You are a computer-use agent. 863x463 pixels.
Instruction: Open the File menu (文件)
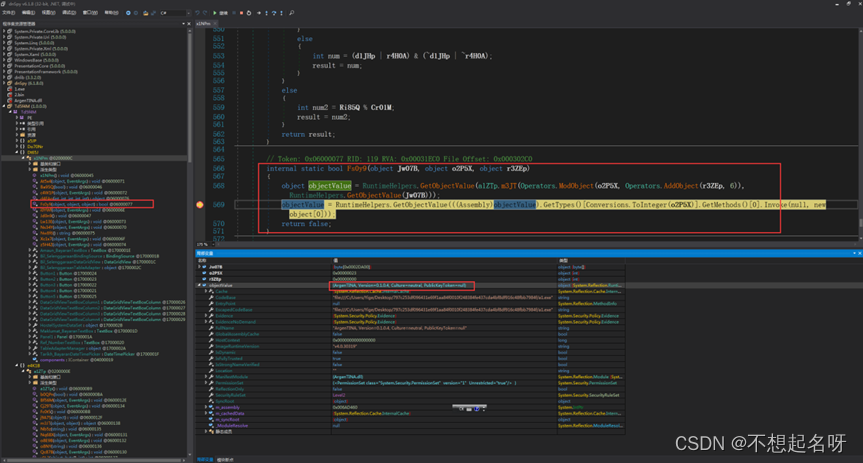point(9,12)
